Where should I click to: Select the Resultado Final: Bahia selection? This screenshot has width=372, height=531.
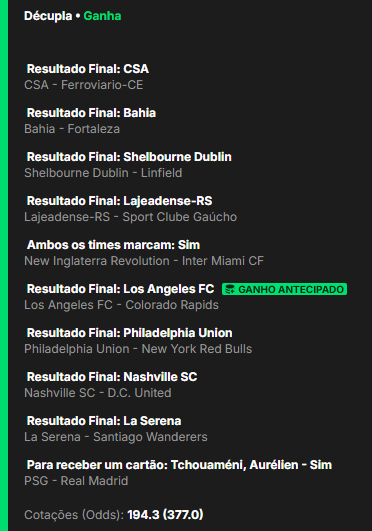point(91,113)
